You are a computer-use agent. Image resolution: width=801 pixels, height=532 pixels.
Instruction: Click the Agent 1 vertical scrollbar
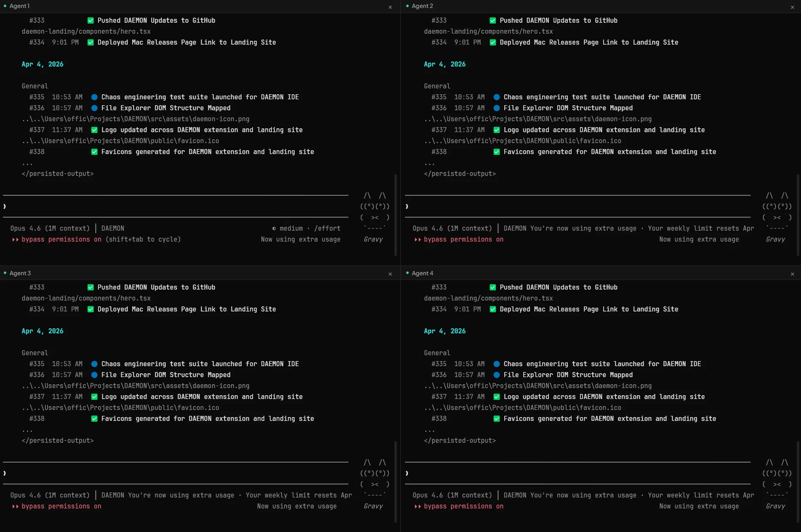[x=395, y=215]
